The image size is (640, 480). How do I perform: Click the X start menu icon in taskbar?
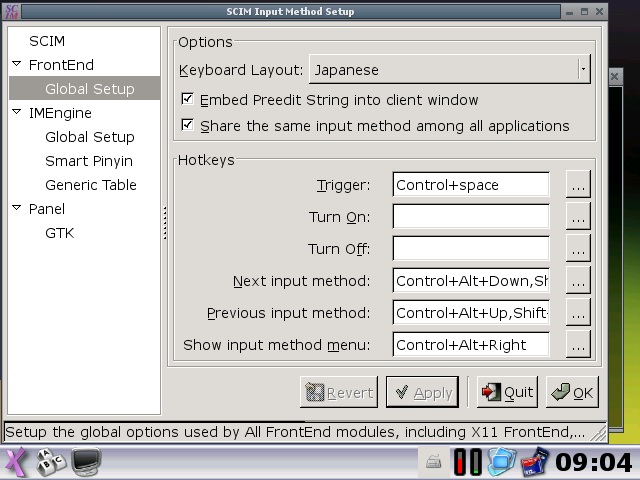click(17, 462)
